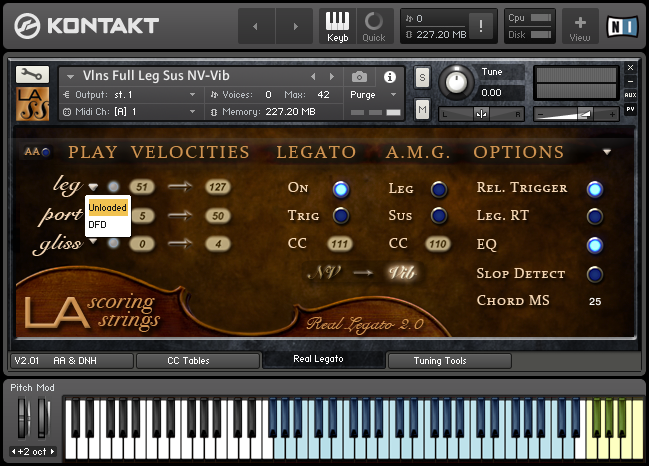Toggle the AUX sends button
Image resolution: width=649 pixels, height=466 pixels.
tap(630, 95)
